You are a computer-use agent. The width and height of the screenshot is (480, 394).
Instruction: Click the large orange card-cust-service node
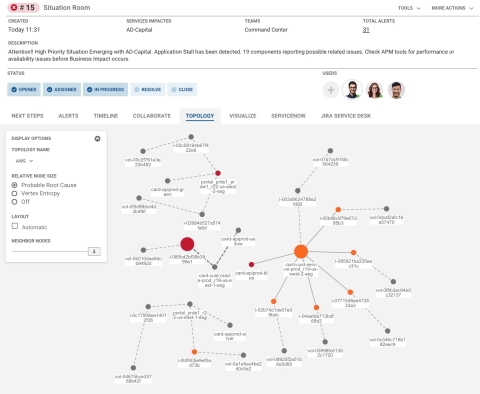point(301,251)
